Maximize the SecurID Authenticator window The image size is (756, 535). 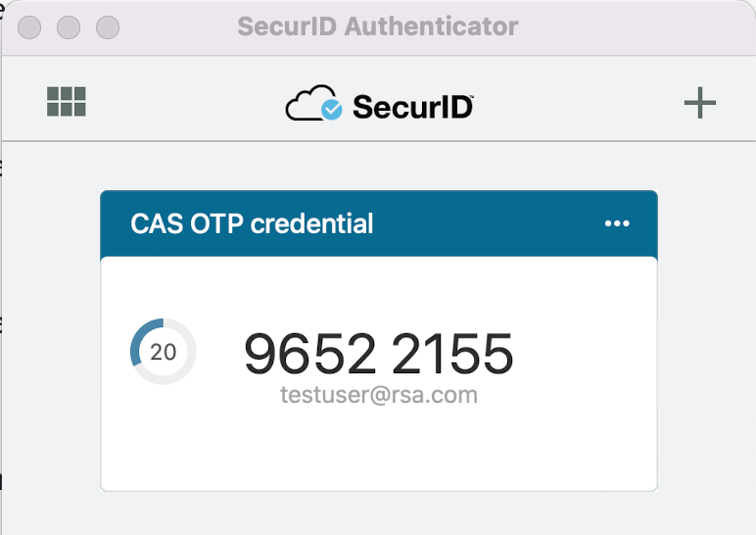106,27
